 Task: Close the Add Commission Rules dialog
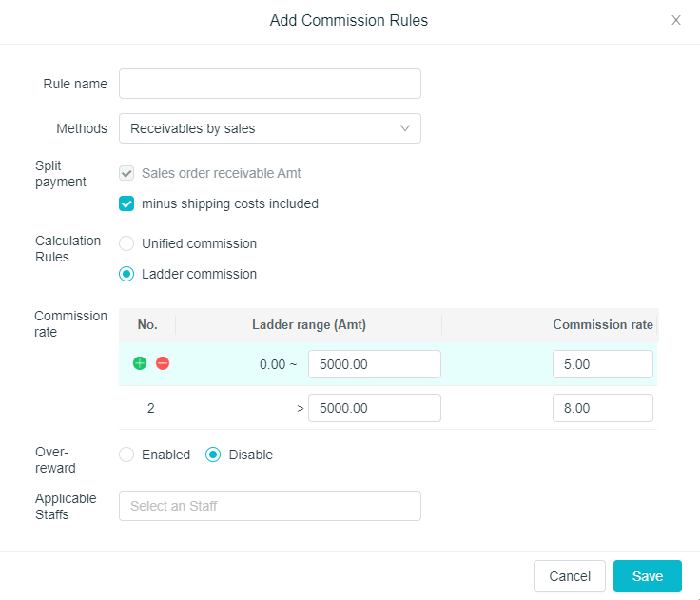click(676, 20)
